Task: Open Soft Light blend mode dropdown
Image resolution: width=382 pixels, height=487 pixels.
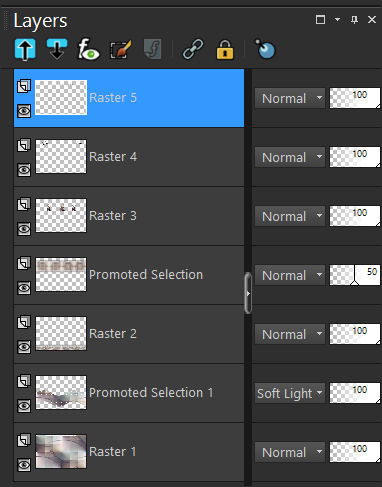Action: pyautogui.click(x=290, y=393)
